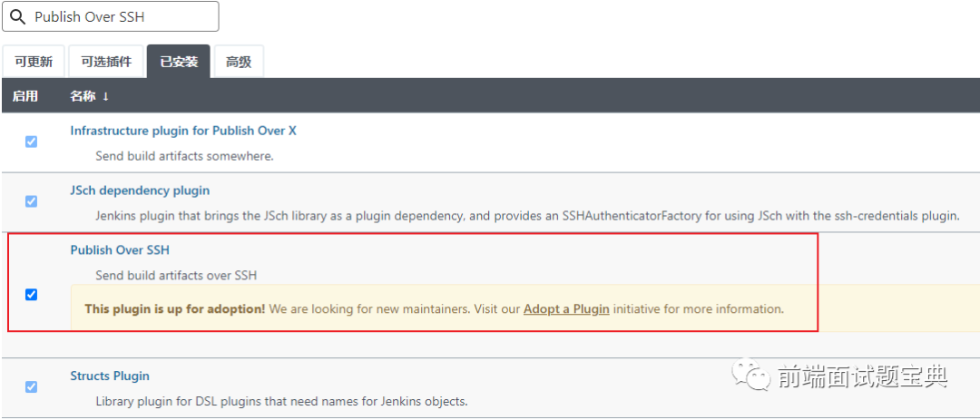Toggle the Structs Plugin checkbox
Image resolution: width=980 pixels, height=420 pixels.
coord(31,386)
